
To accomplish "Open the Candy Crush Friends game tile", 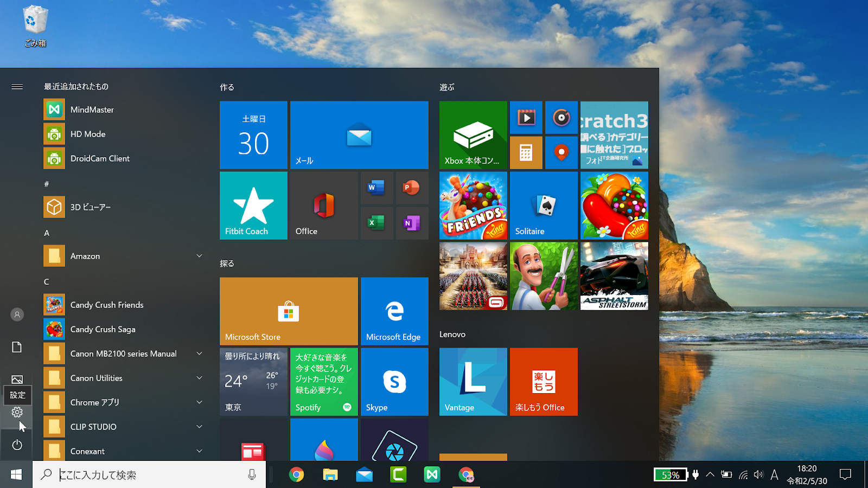I will (473, 206).
